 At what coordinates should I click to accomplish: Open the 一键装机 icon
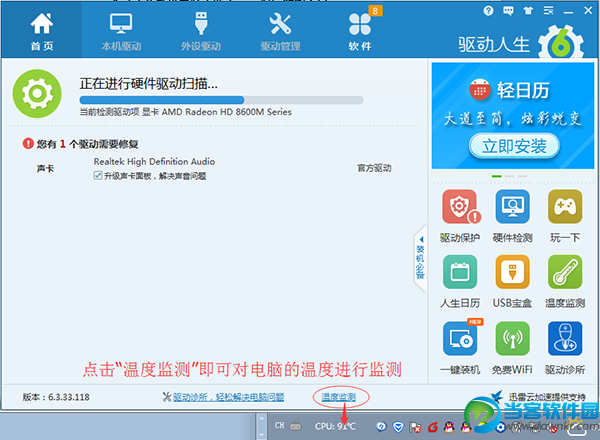[460, 338]
